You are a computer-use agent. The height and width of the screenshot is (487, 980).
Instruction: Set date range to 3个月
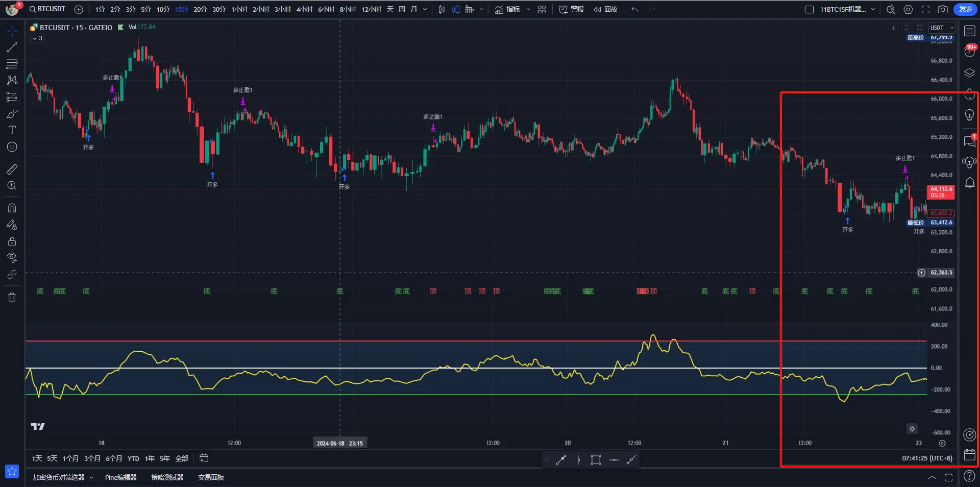(x=92, y=458)
